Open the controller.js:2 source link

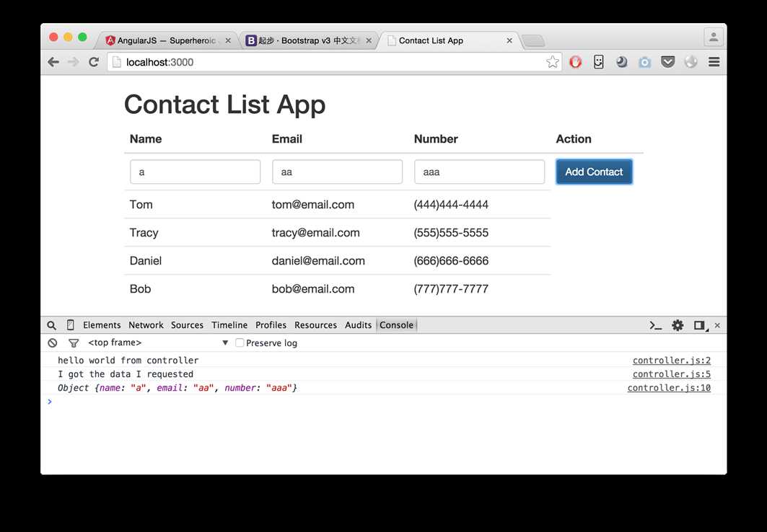tap(671, 360)
